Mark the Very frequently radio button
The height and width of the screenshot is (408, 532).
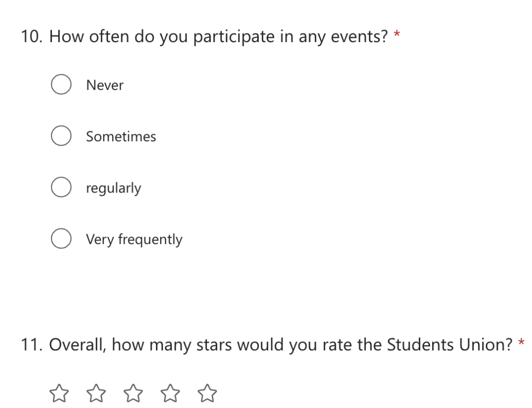point(61,239)
